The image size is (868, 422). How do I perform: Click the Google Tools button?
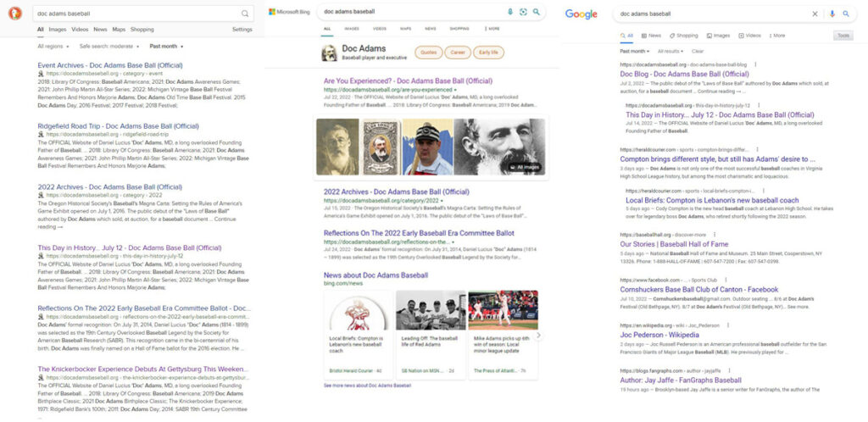click(843, 36)
